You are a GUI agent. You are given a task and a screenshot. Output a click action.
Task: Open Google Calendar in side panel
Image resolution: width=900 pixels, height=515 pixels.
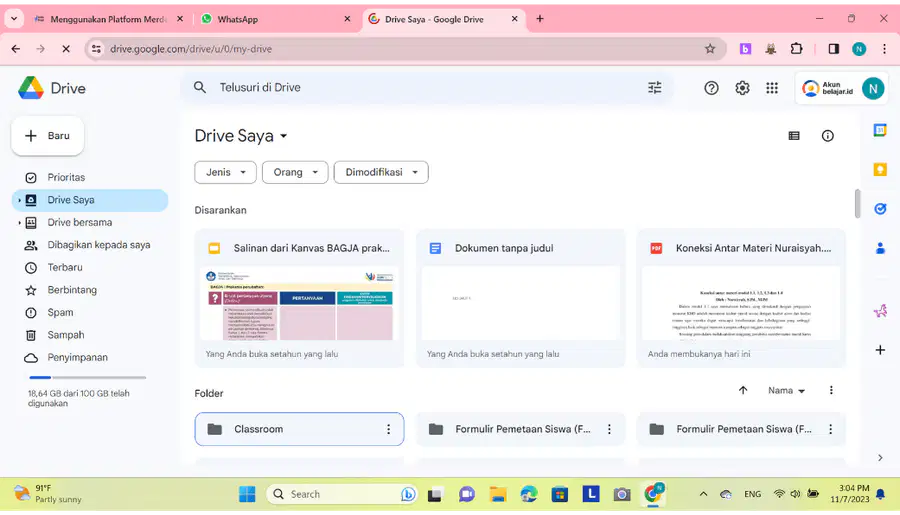pyautogui.click(x=880, y=130)
